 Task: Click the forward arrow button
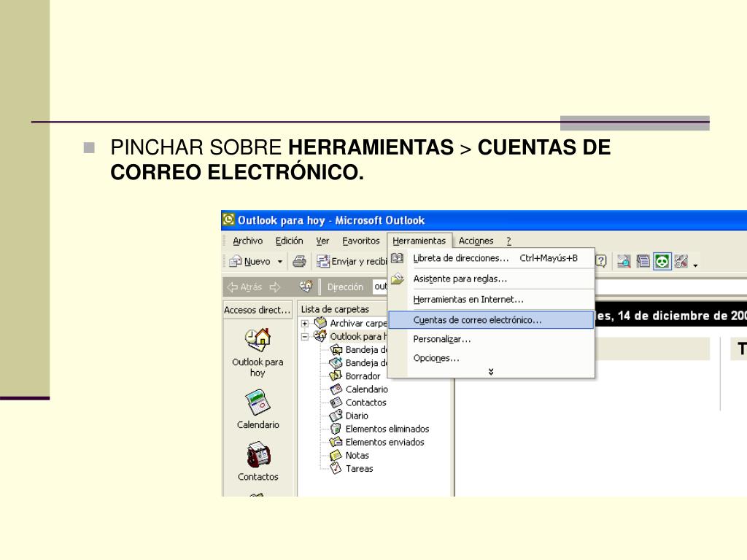click(275, 287)
